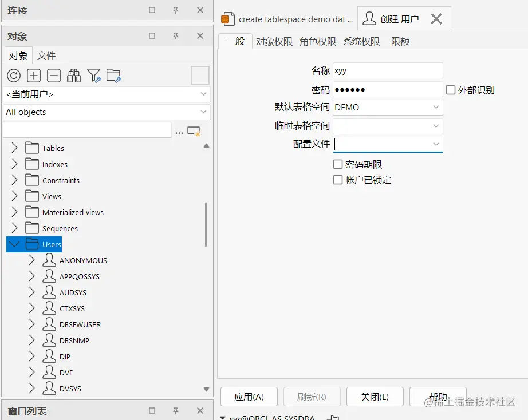The height and width of the screenshot is (420, 528).
Task: Click the new search filter icon
Action: coord(194,131)
